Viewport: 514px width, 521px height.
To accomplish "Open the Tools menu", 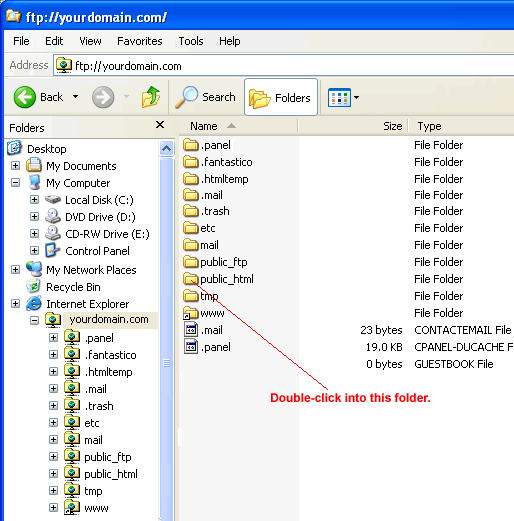I will click(x=191, y=41).
